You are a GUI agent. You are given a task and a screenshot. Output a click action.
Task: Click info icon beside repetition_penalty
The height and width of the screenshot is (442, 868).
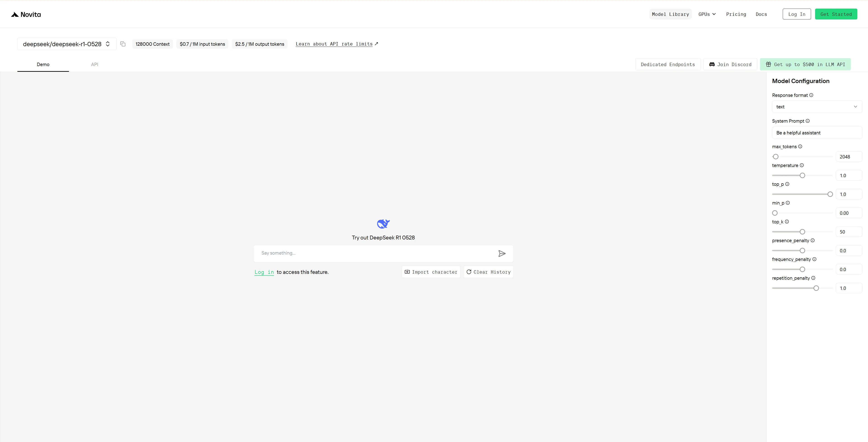pyautogui.click(x=814, y=278)
